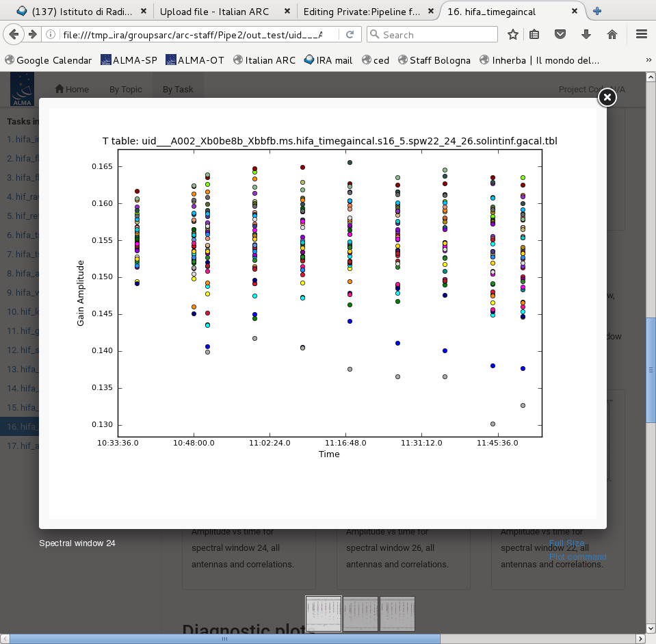Open ALMA-SP bookmark

click(x=129, y=60)
